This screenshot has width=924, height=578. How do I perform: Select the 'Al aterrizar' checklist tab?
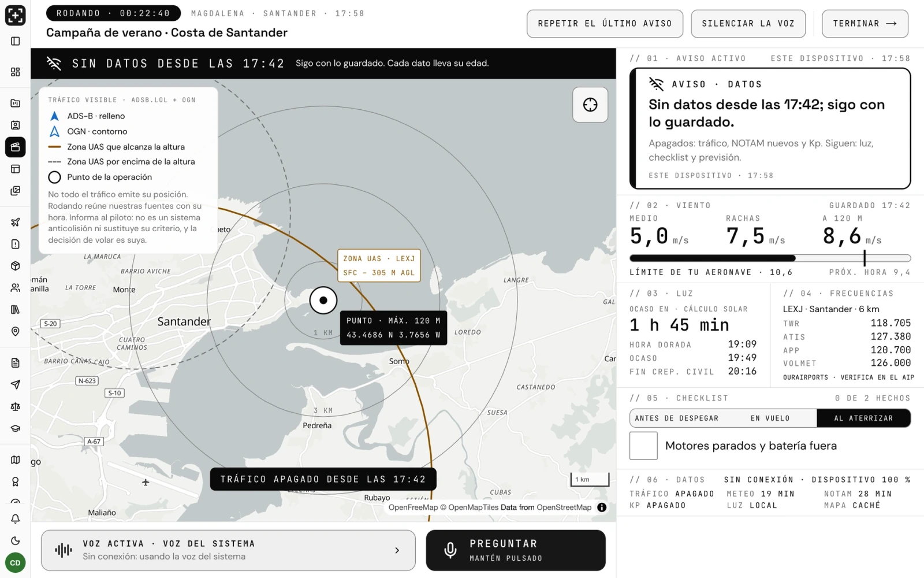pos(863,418)
